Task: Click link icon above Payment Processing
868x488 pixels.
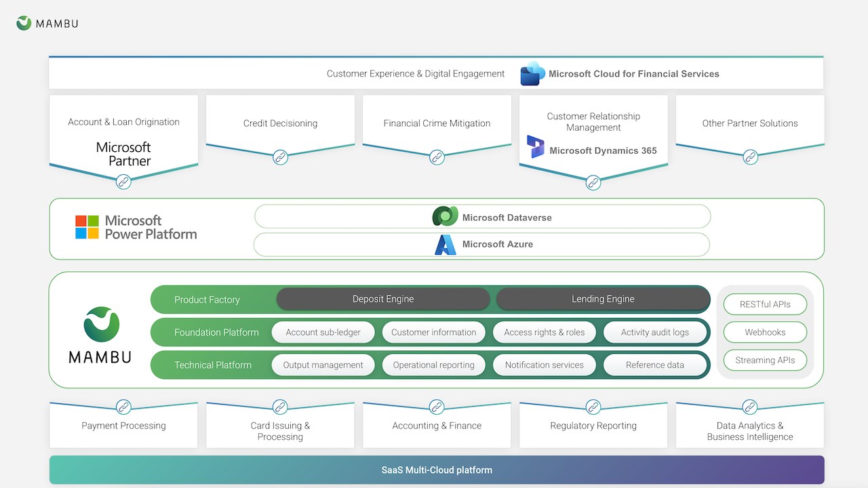Action: (123, 407)
